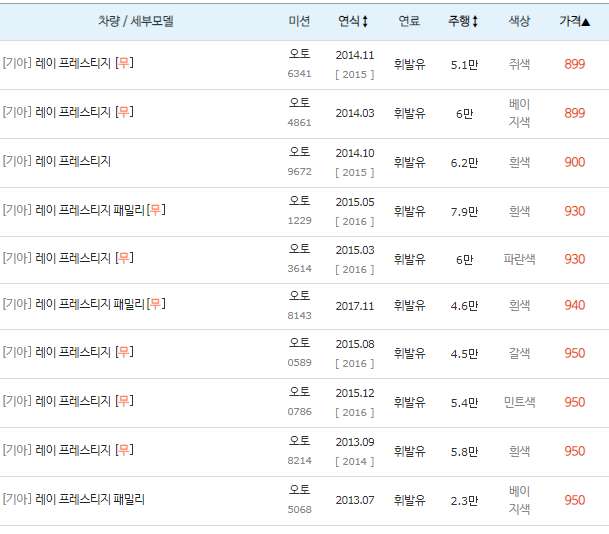The width and height of the screenshot is (609, 534).
Task: Click the 파란색 color cell
Action: tap(519, 259)
